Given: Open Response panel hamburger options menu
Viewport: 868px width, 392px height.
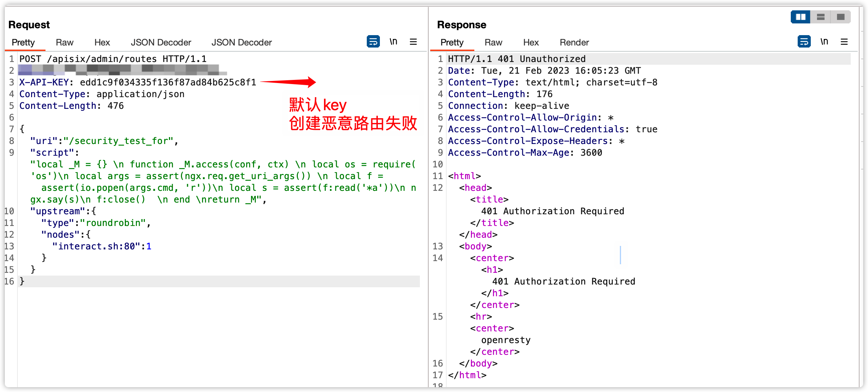Looking at the screenshot, I should click(844, 42).
